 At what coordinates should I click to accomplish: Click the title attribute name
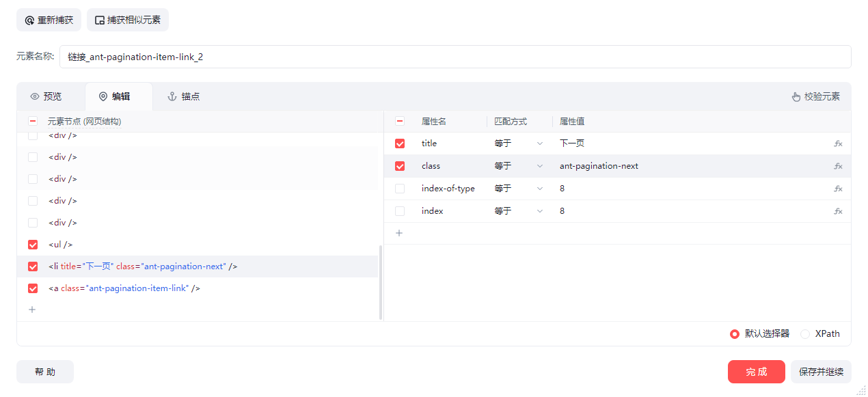pos(429,143)
